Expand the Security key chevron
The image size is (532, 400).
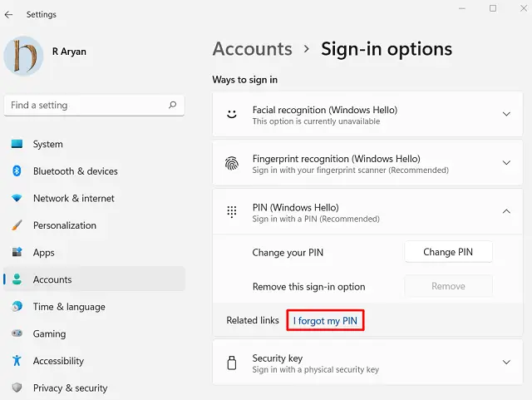click(506, 362)
